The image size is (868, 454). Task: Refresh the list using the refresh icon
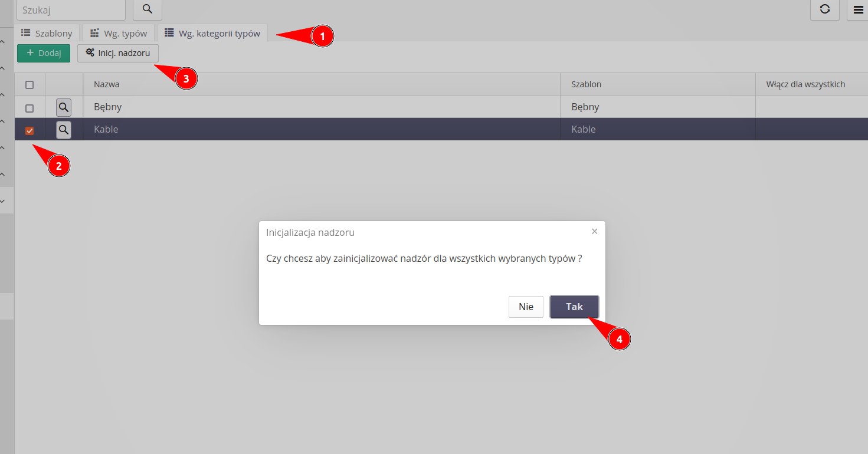pos(824,10)
